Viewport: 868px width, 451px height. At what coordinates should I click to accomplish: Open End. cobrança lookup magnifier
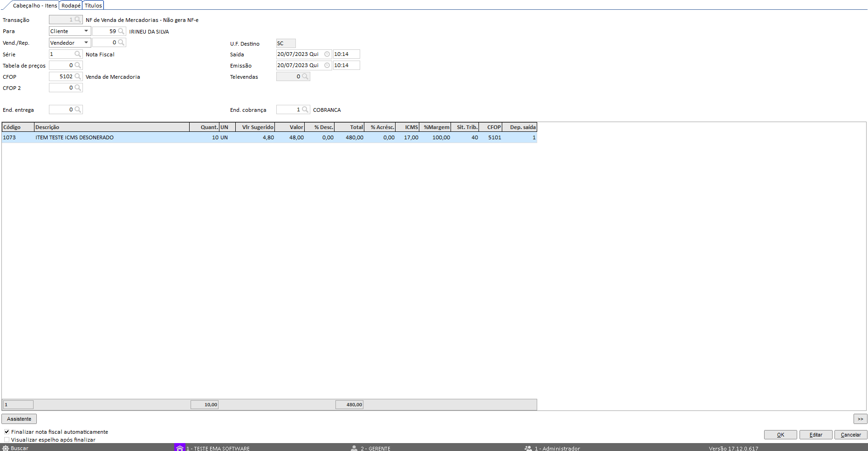pos(305,109)
